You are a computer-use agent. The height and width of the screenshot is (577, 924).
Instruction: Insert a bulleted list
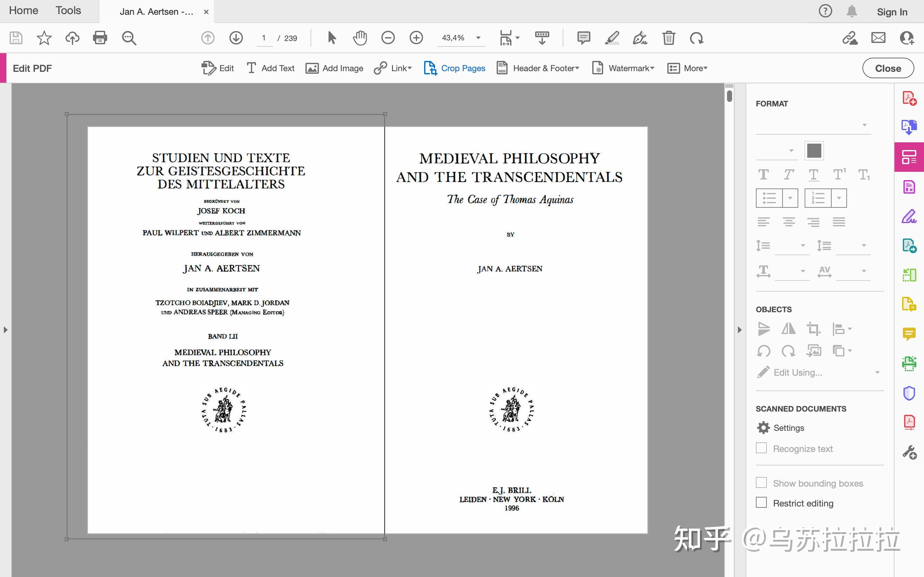(769, 198)
